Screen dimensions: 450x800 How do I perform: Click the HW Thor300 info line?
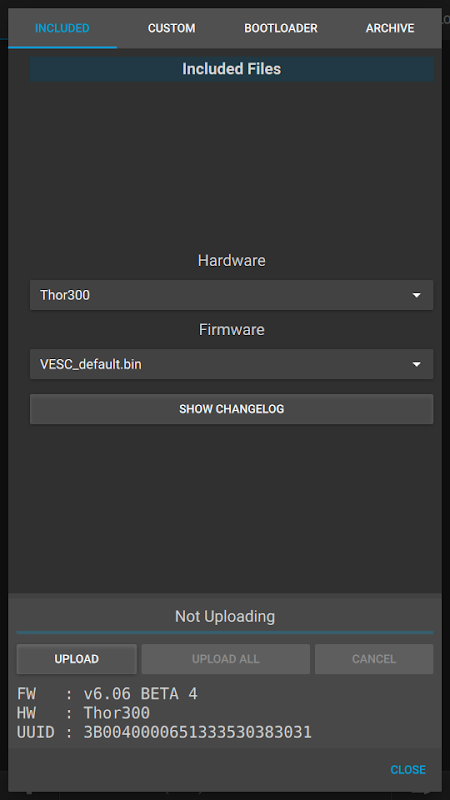83,713
